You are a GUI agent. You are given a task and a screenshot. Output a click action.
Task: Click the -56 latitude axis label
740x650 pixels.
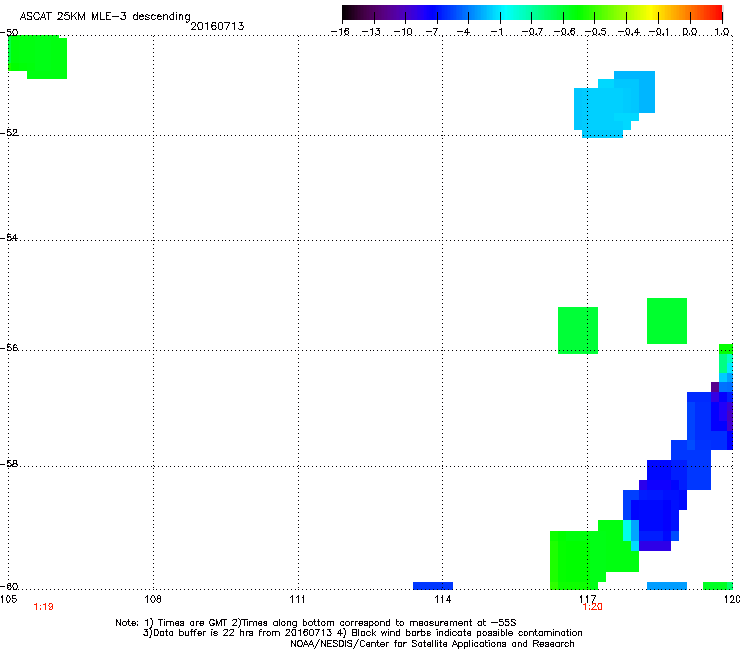(9, 348)
